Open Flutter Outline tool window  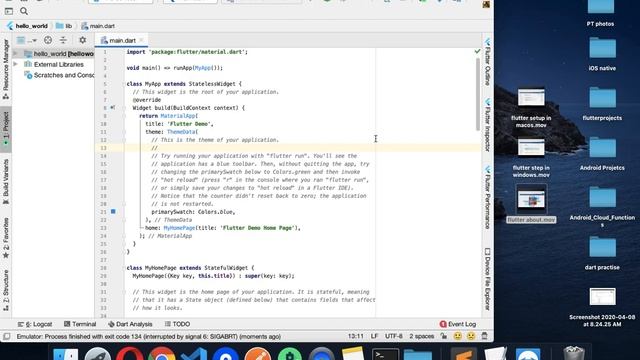(487, 62)
